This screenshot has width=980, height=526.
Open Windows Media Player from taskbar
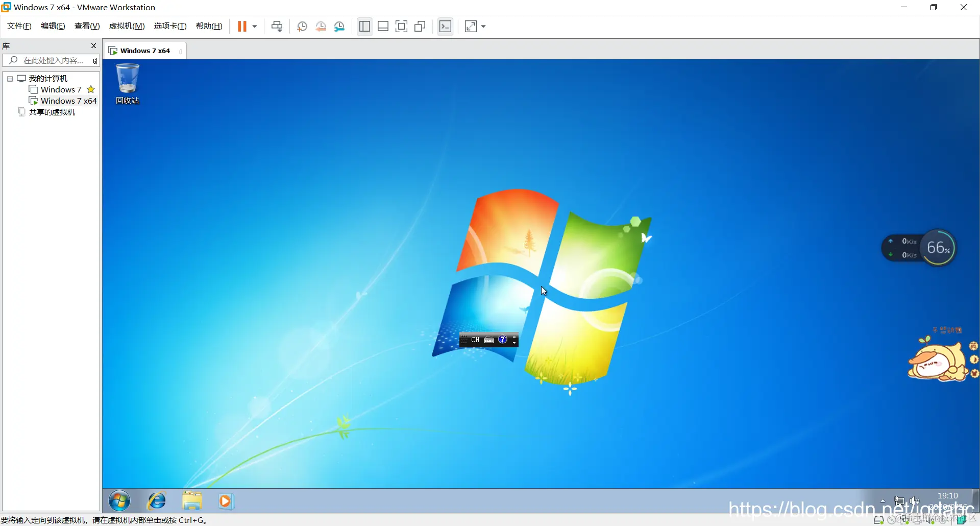[x=226, y=501]
